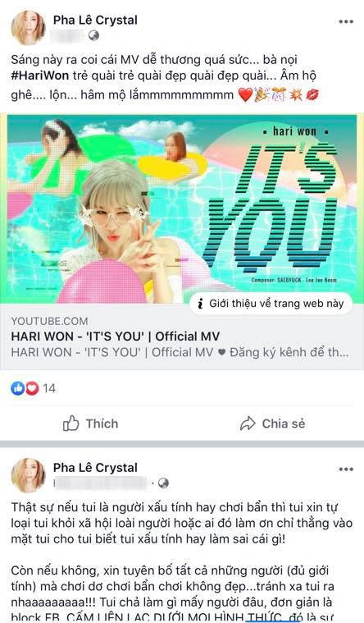Viewport: 364px width, 623px height.
Task: Click the globe privacy icon on second post
Action: 163,483
